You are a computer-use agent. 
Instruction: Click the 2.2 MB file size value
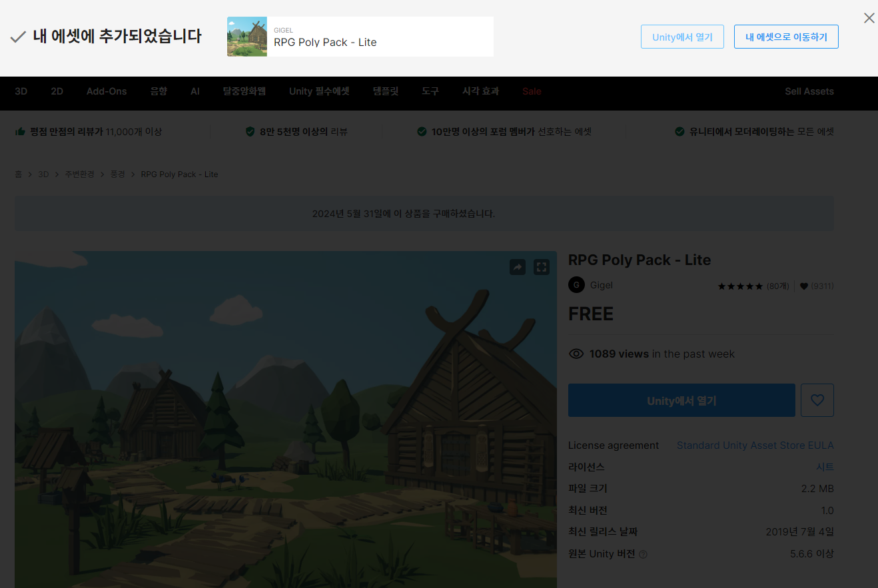(x=817, y=489)
